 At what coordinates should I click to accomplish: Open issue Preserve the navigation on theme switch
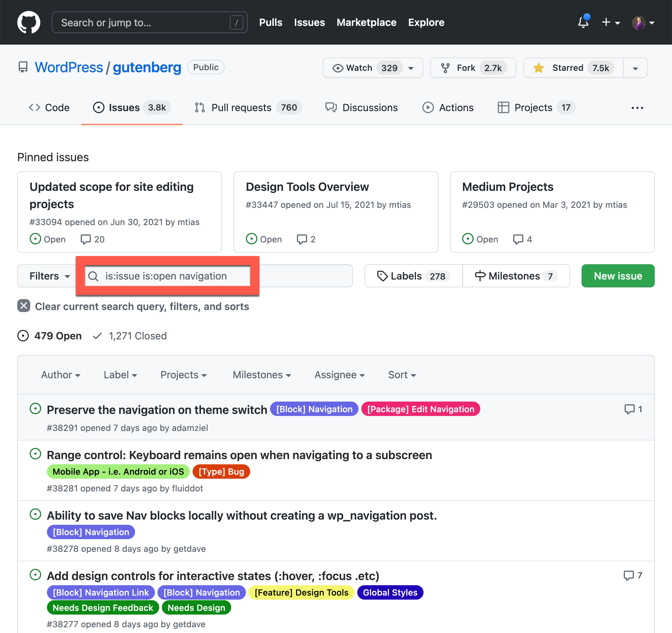(157, 410)
